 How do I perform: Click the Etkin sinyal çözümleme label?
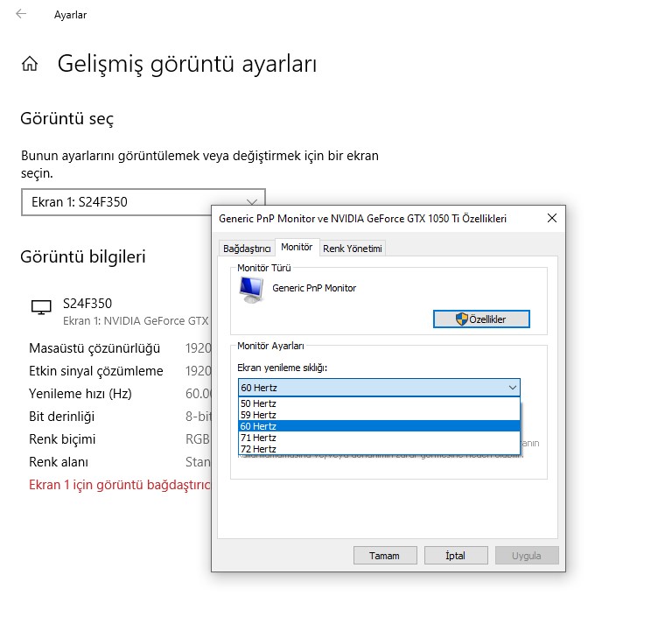pyautogui.click(x=96, y=371)
